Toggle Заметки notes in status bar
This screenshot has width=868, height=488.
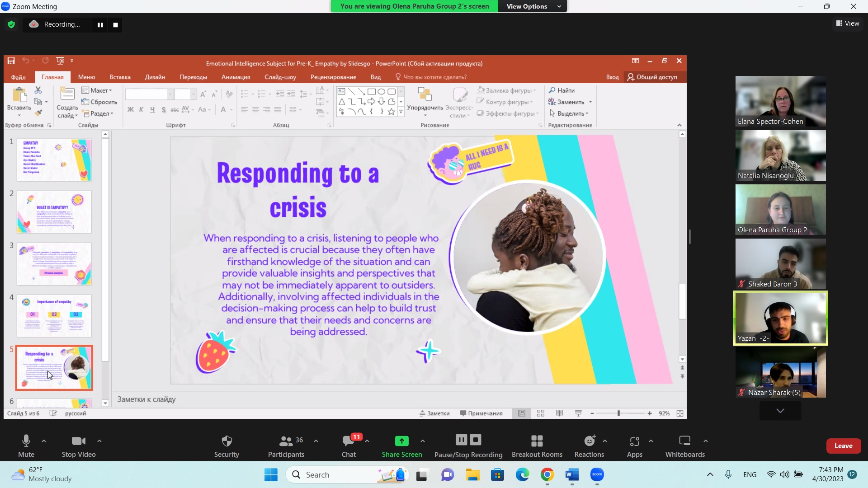(x=434, y=413)
